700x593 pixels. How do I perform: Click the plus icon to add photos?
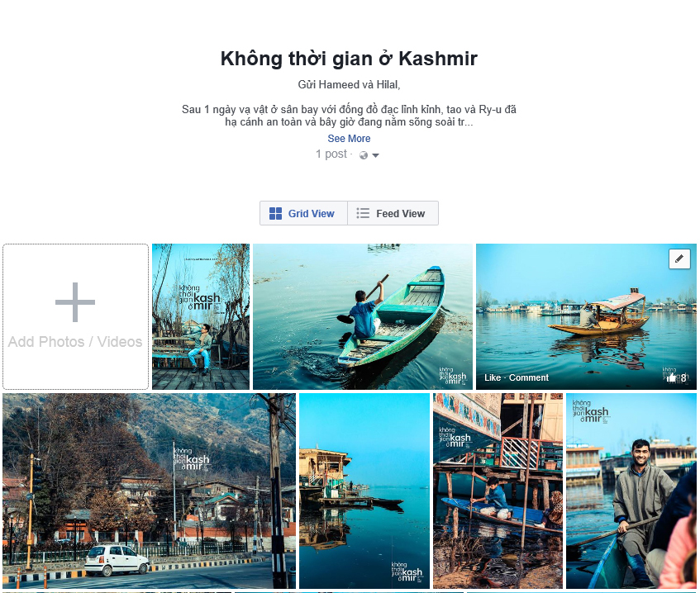[75, 302]
